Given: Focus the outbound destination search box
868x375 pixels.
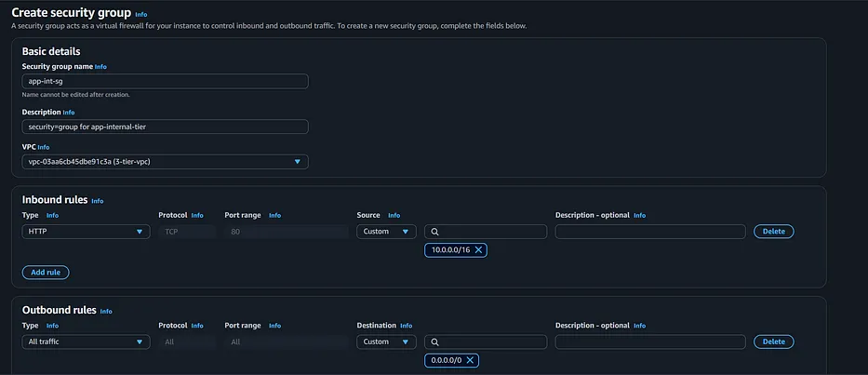Looking at the screenshot, I should point(486,342).
